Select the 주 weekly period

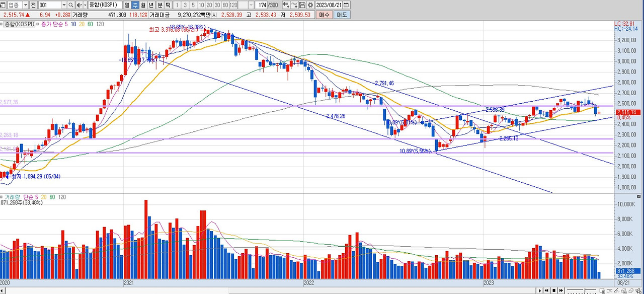click(x=135, y=5)
